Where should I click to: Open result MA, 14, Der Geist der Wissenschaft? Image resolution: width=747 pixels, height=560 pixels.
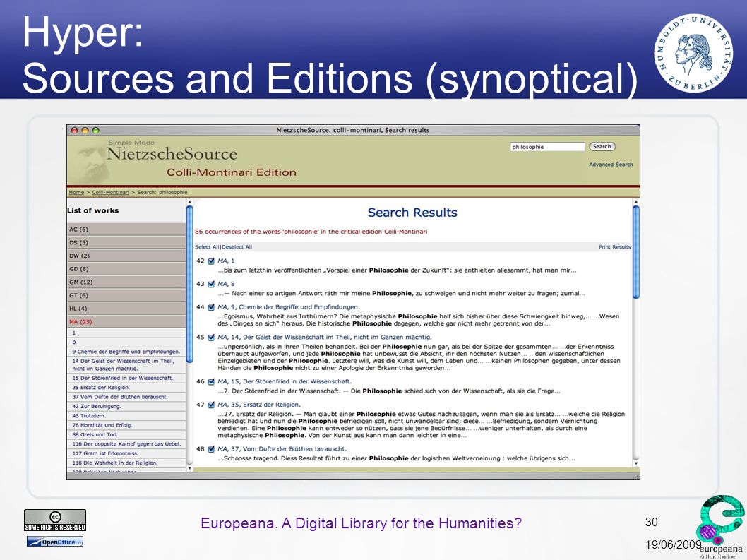(x=325, y=338)
